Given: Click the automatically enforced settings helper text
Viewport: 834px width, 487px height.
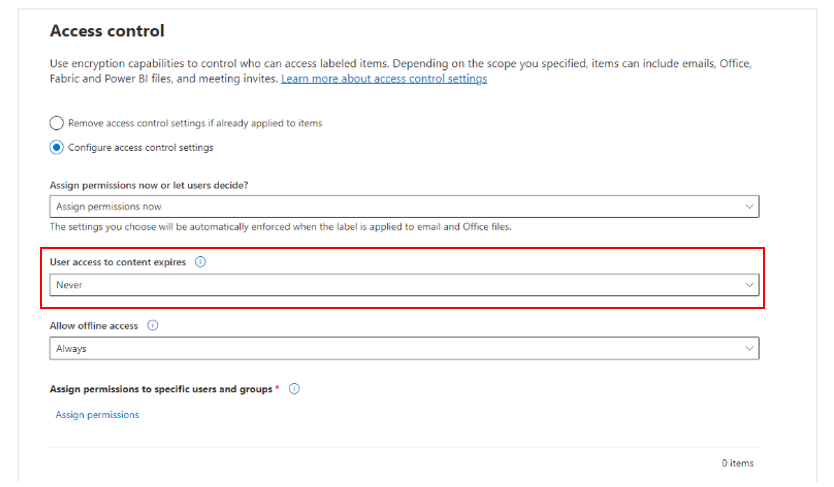Looking at the screenshot, I should click(x=280, y=227).
